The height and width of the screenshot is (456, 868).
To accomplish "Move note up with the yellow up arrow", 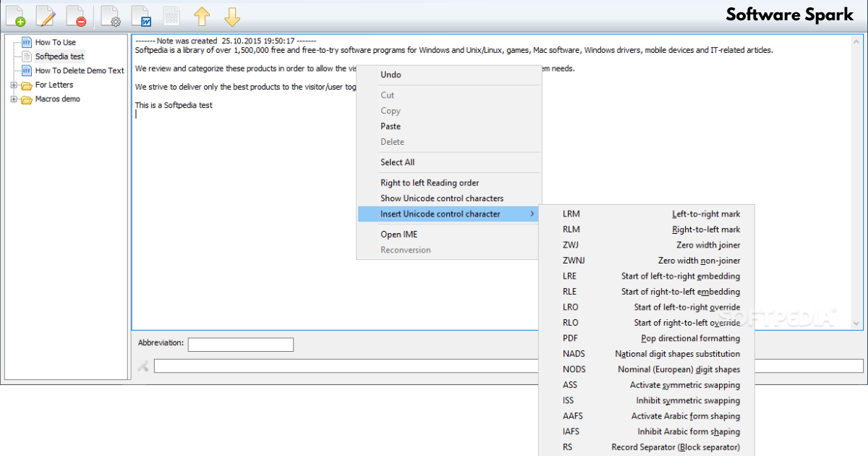I will coord(202,15).
